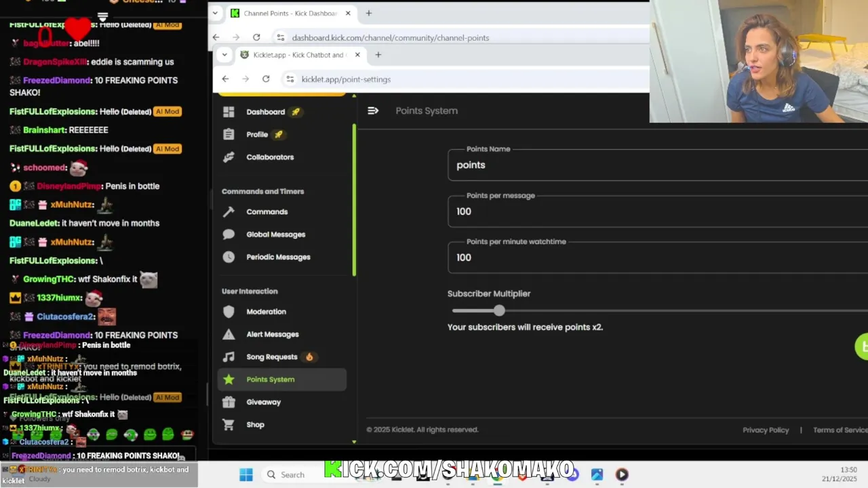Go back in the Kick dashboard window
868x488 pixels.
(216, 37)
